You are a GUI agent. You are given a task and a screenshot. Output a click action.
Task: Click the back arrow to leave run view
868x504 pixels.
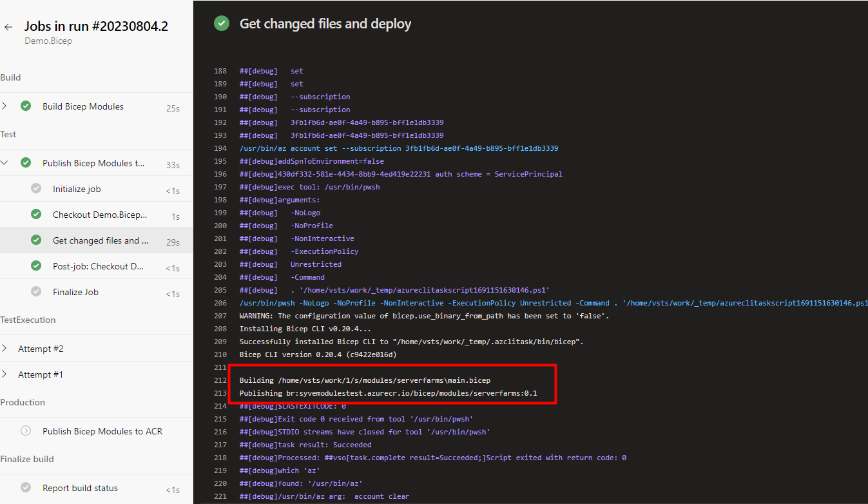[x=7, y=27]
